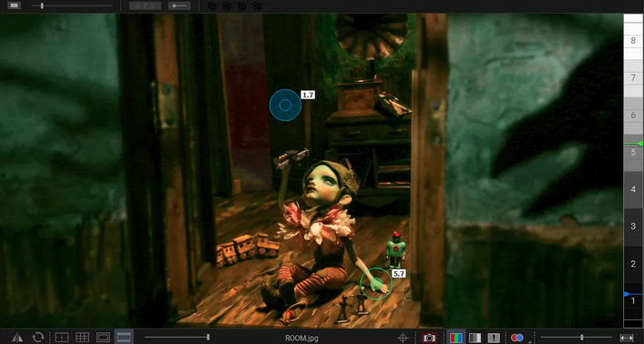Click the bottom-right slider track

click(x=577, y=338)
